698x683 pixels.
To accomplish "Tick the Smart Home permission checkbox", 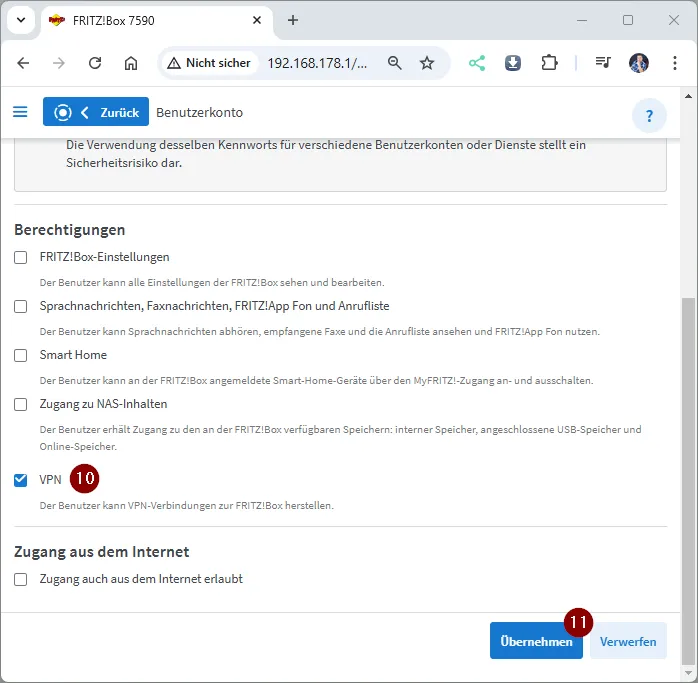I will click(x=21, y=355).
